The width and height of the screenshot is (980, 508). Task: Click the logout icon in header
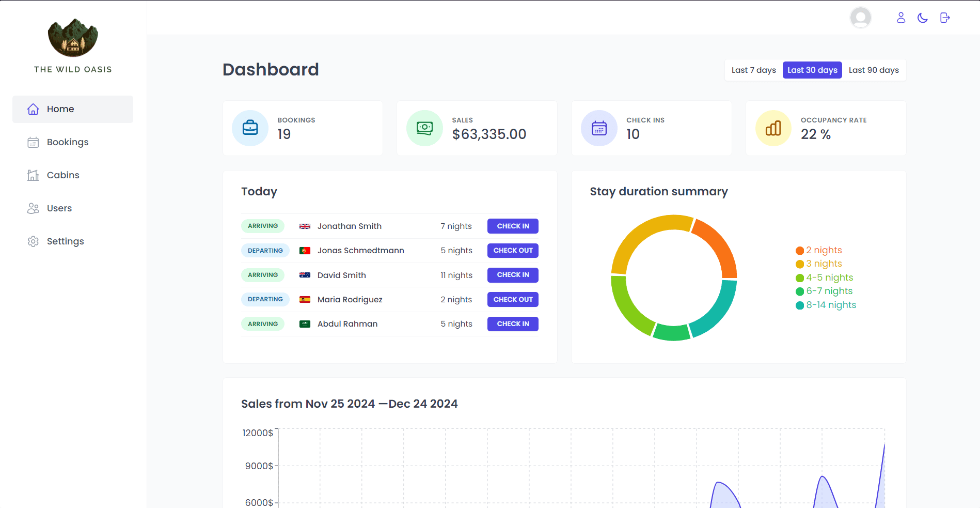coord(945,18)
